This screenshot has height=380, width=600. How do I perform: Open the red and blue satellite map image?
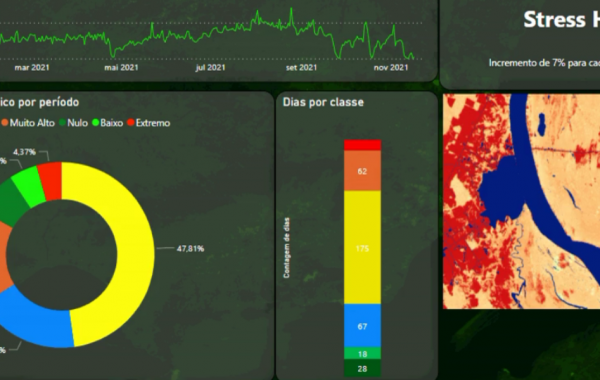coord(521,201)
